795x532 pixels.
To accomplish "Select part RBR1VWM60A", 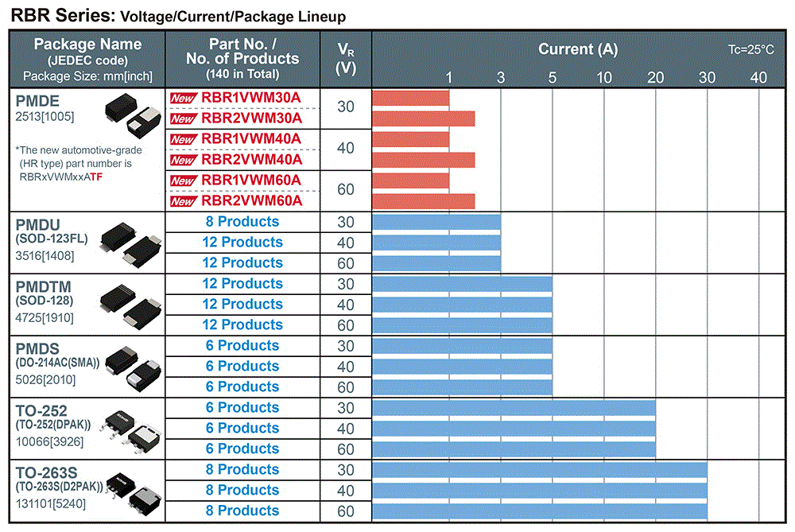I will click(251, 180).
